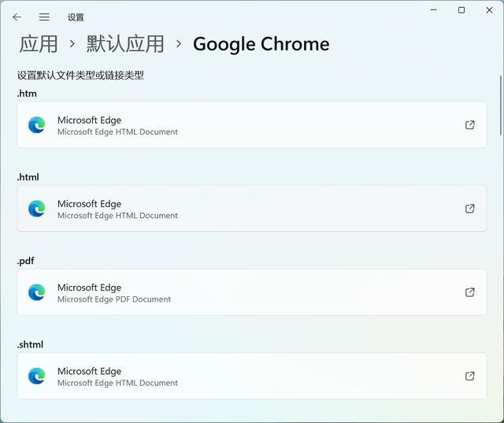The height and width of the screenshot is (423, 504).
Task: Minimize the Settings window
Action: 434,10
